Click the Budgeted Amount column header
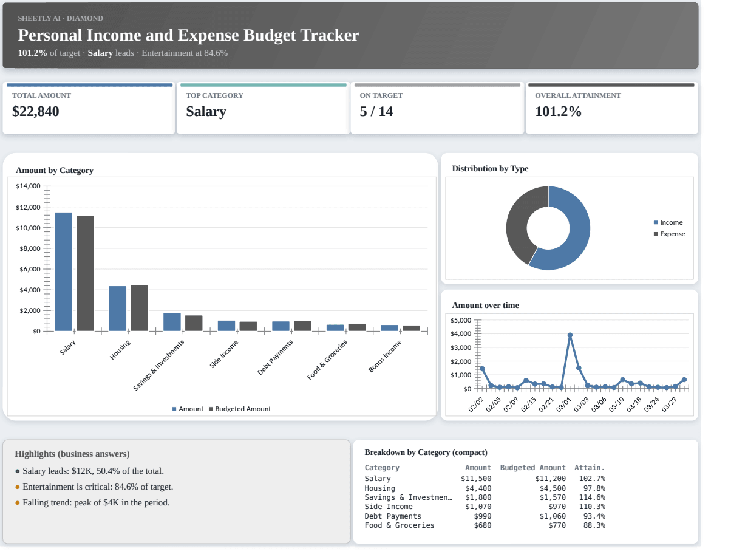This screenshot has width=745, height=560. click(x=533, y=468)
